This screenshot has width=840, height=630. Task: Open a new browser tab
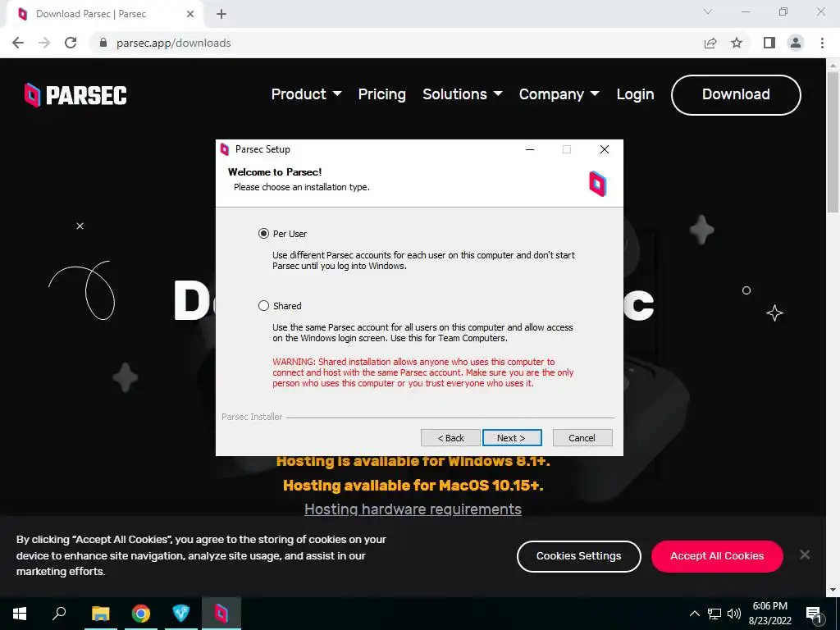221,14
